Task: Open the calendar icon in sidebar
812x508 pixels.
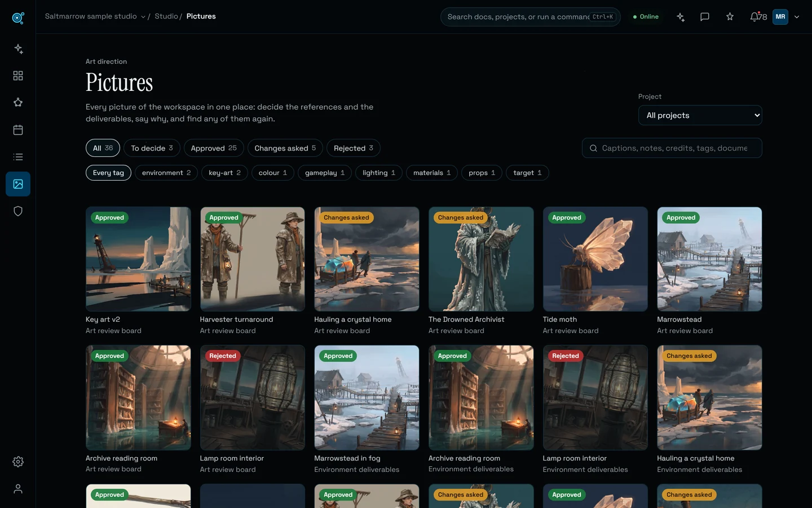Action: click(18, 130)
